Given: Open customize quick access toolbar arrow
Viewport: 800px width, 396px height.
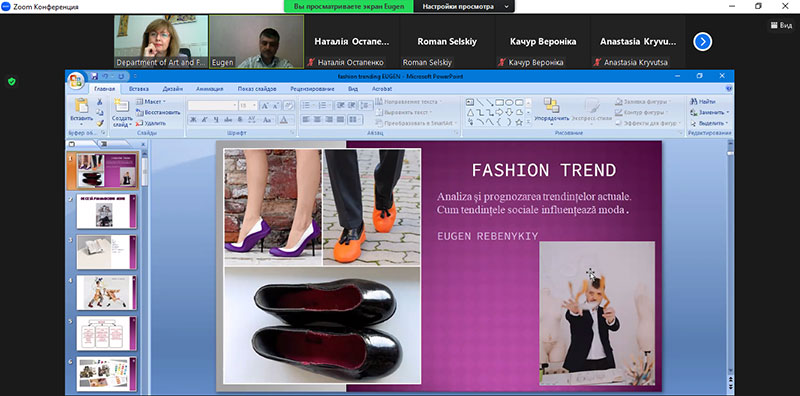Looking at the screenshot, I should click(x=135, y=77).
